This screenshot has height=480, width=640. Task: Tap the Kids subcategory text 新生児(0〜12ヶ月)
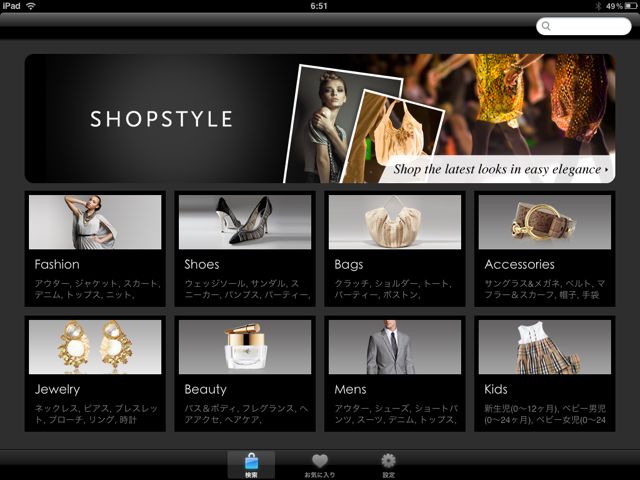click(x=545, y=414)
